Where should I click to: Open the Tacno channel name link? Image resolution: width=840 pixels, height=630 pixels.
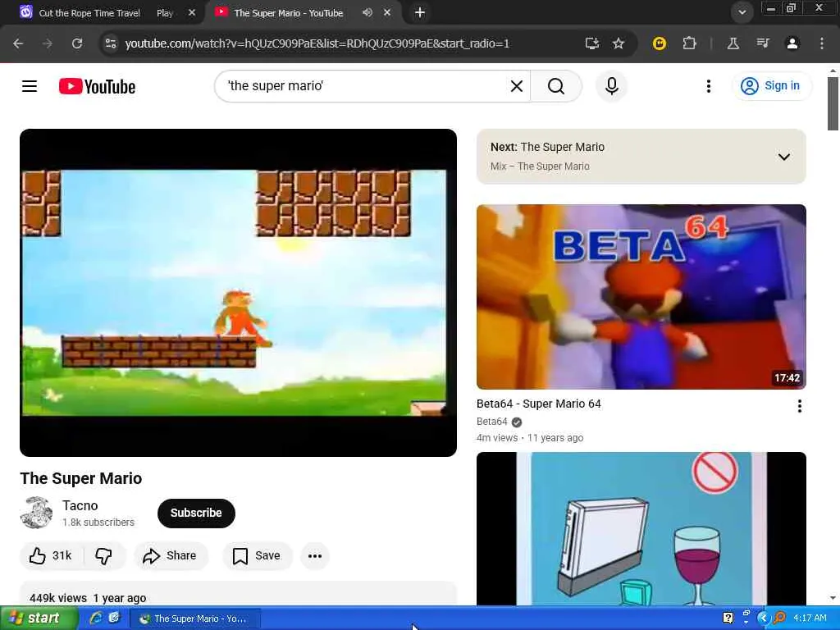(x=80, y=505)
